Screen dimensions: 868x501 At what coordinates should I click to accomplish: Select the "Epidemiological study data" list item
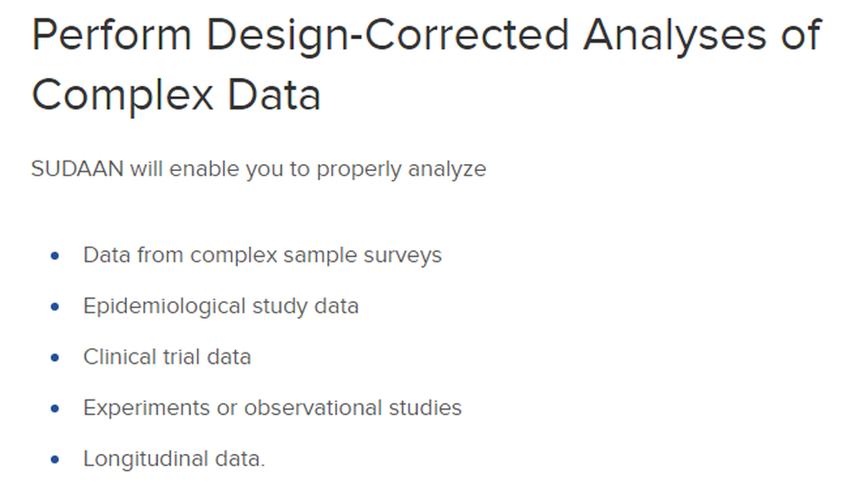click(220, 306)
